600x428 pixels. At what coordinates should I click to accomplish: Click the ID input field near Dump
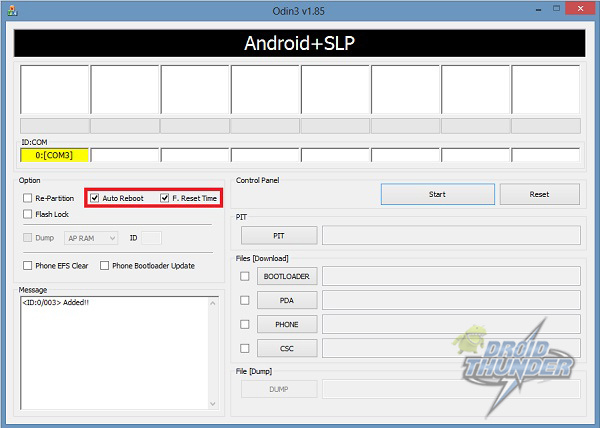click(x=152, y=238)
